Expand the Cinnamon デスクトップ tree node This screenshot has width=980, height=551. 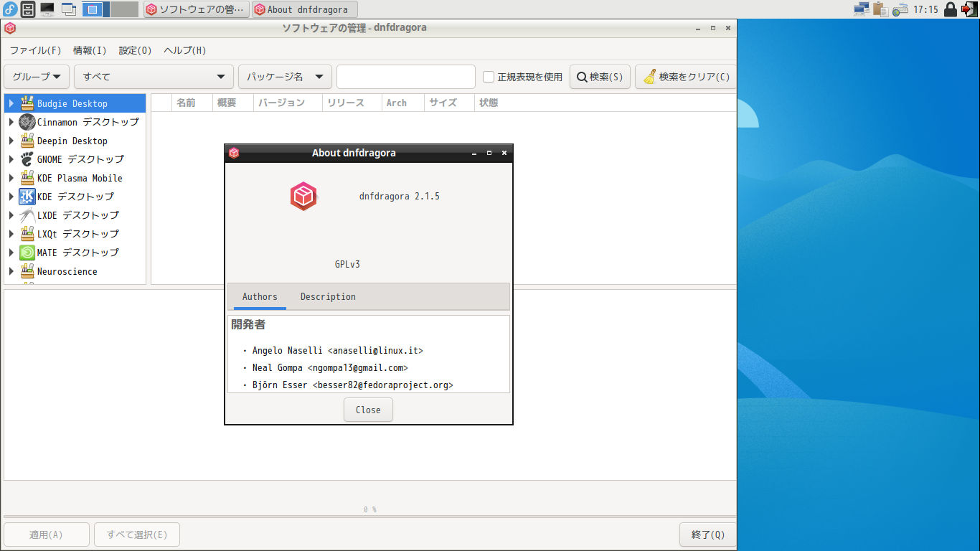11,122
